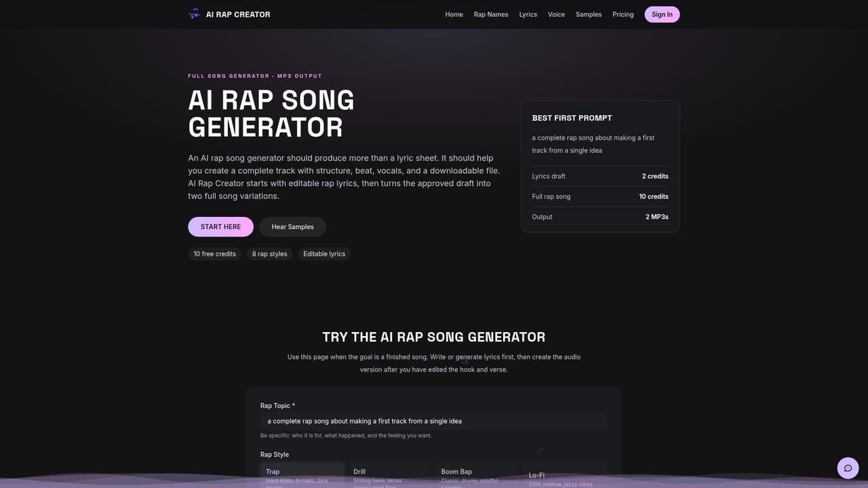Click the "FULL SONG GENERATOR · MP3 OUTPUT" tagline
The height and width of the screenshot is (488, 868).
[255, 76]
